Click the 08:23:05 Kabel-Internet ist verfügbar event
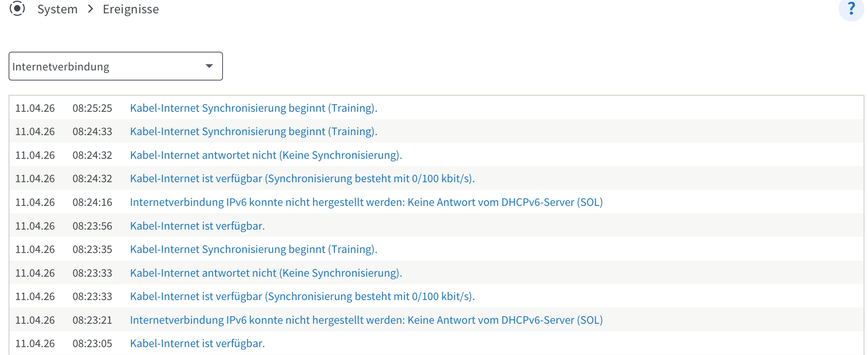This screenshot has width=868, height=355. [197, 344]
